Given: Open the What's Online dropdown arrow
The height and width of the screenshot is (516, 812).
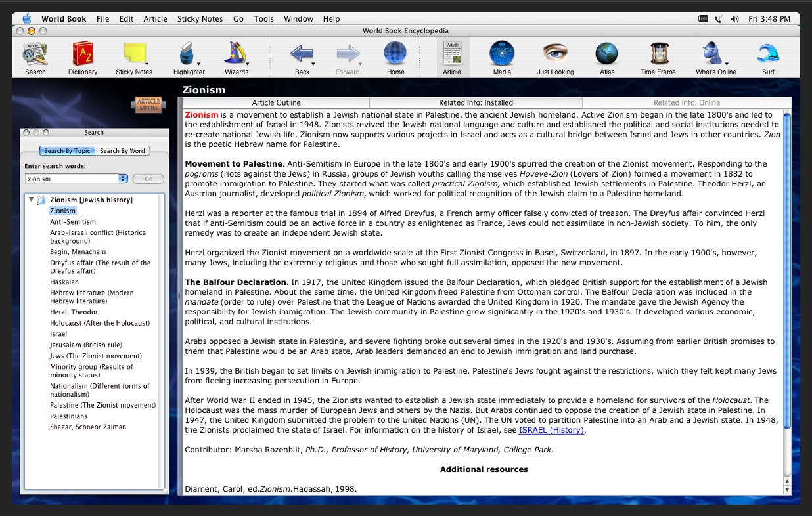Looking at the screenshot, I should (727, 64).
